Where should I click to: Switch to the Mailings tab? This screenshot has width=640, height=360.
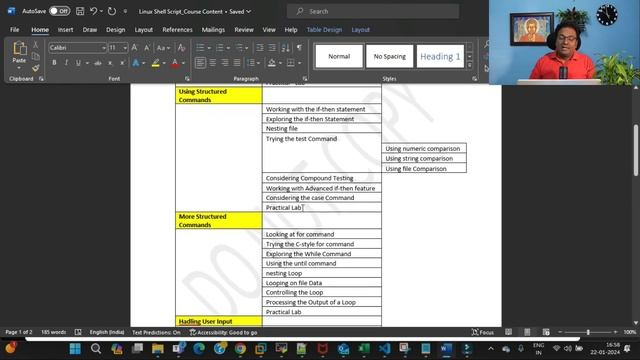[x=213, y=30]
